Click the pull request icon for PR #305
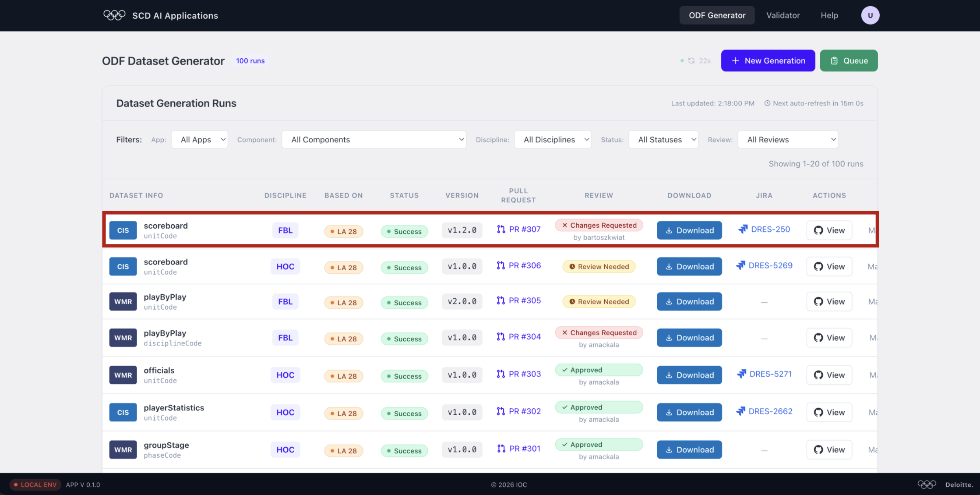 pos(501,301)
